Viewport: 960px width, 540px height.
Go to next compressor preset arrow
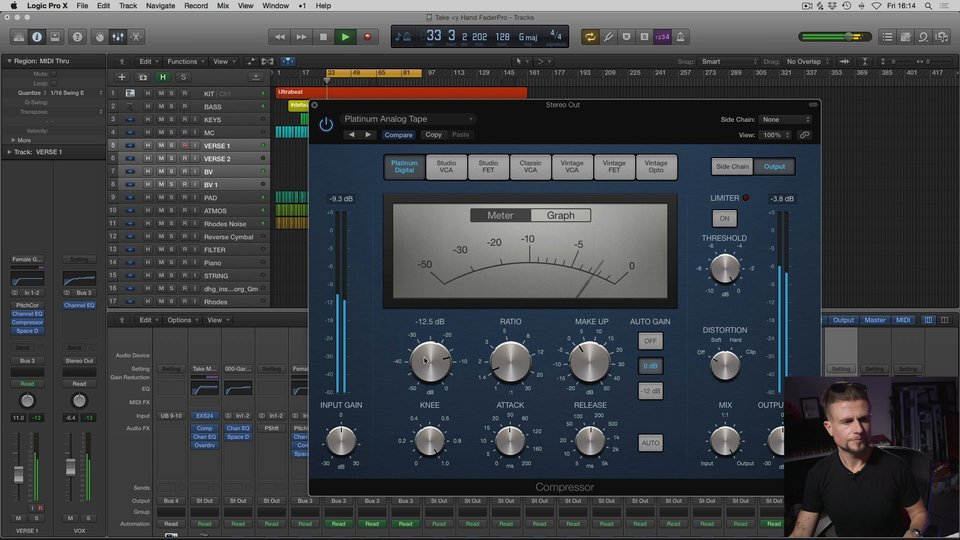(x=368, y=135)
